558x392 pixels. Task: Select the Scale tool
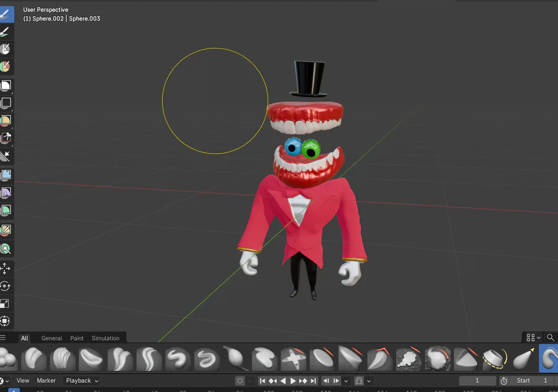click(6, 303)
